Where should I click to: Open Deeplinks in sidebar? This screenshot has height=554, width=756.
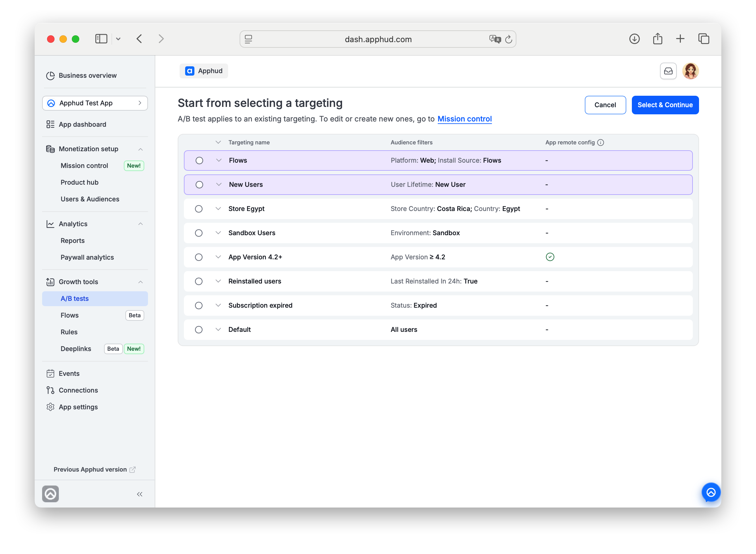pyautogui.click(x=76, y=349)
